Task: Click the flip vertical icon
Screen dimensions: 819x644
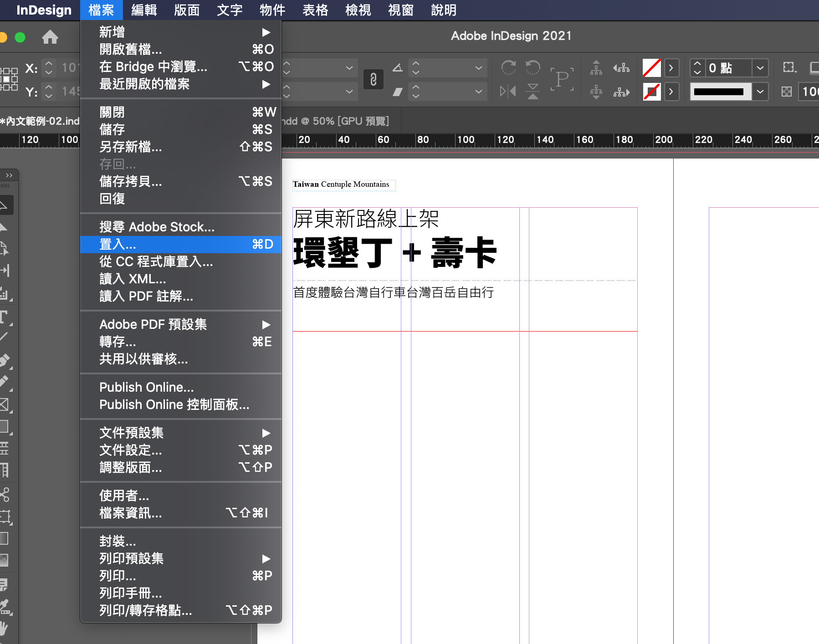Action: 532,92
